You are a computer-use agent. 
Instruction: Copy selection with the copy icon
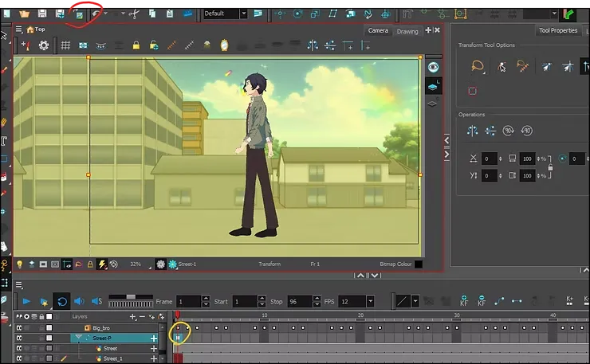tap(152, 14)
